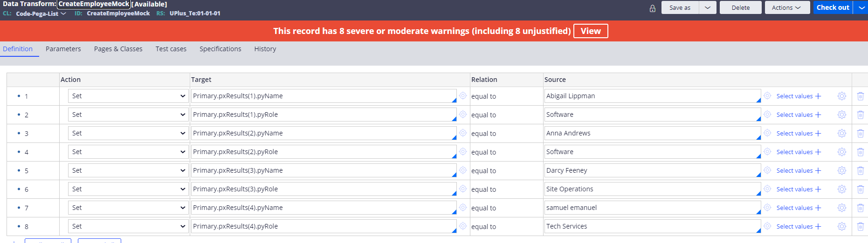This screenshot has height=243, width=868.
Task: Click Source field containing samuel emanuel
Action: (653, 208)
